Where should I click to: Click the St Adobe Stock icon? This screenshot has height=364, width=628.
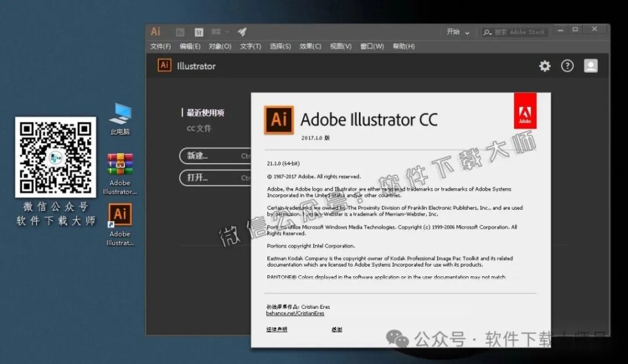click(198, 31)
